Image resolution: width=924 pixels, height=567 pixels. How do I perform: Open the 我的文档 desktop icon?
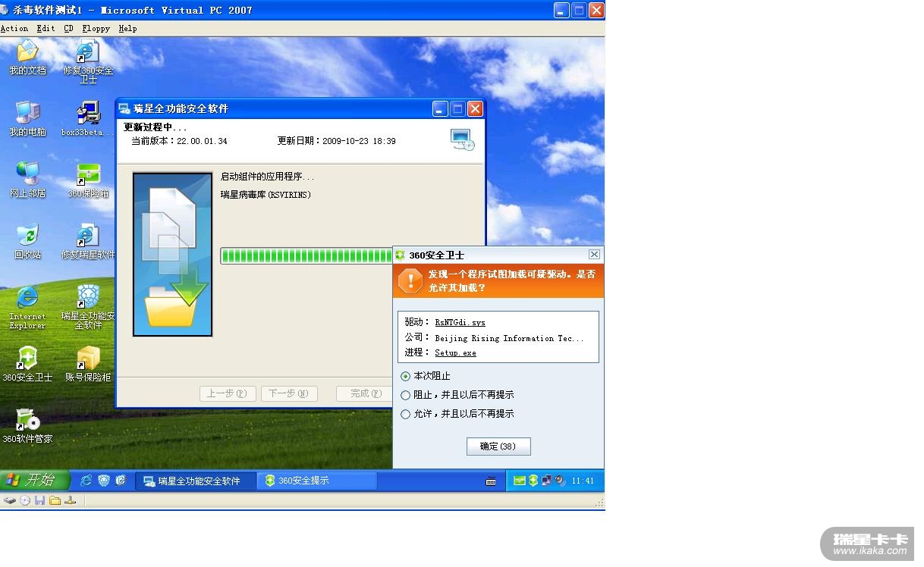click(x=27, y=58)
